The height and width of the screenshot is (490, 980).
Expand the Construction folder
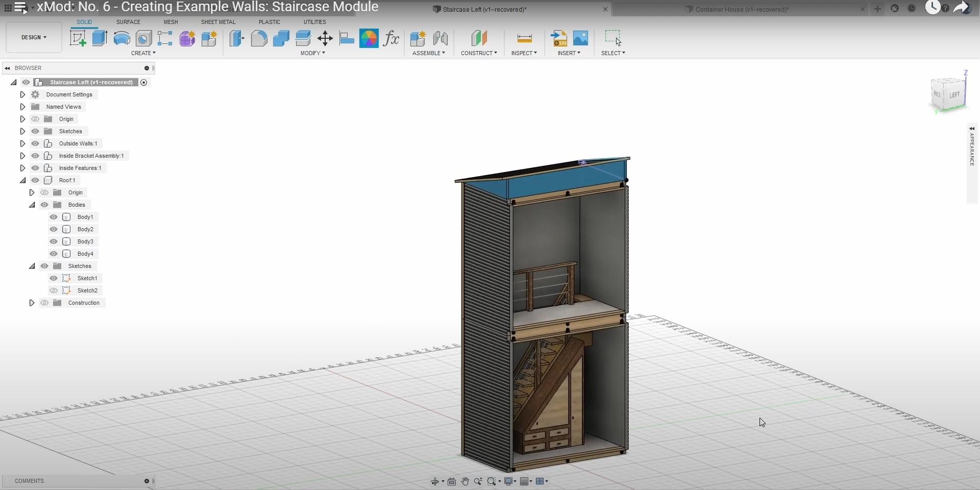tap(32, 303)
